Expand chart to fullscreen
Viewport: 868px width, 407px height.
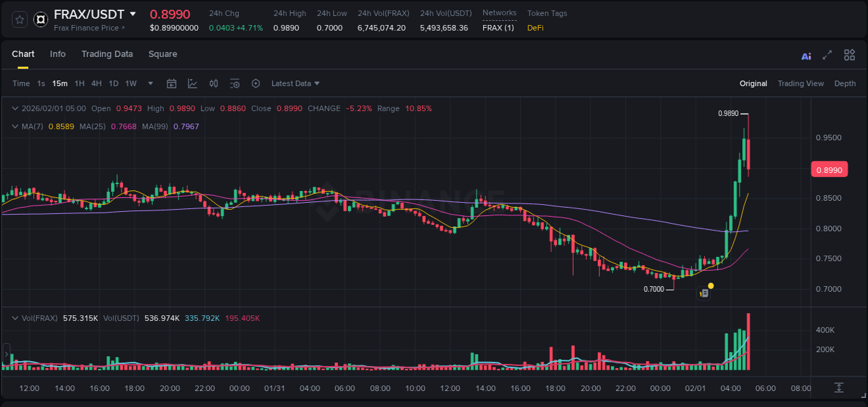828,54
